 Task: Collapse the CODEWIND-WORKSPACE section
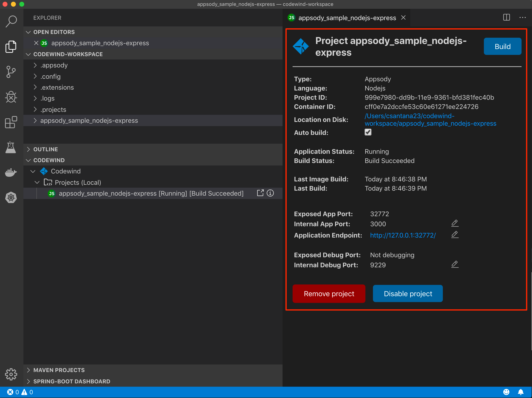click(153, 54)
